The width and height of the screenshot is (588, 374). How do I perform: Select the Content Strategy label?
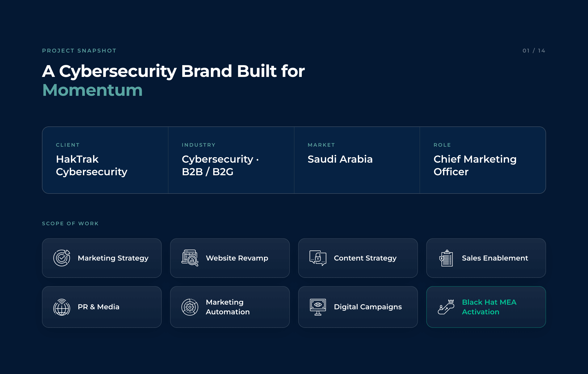pos(365,258)
